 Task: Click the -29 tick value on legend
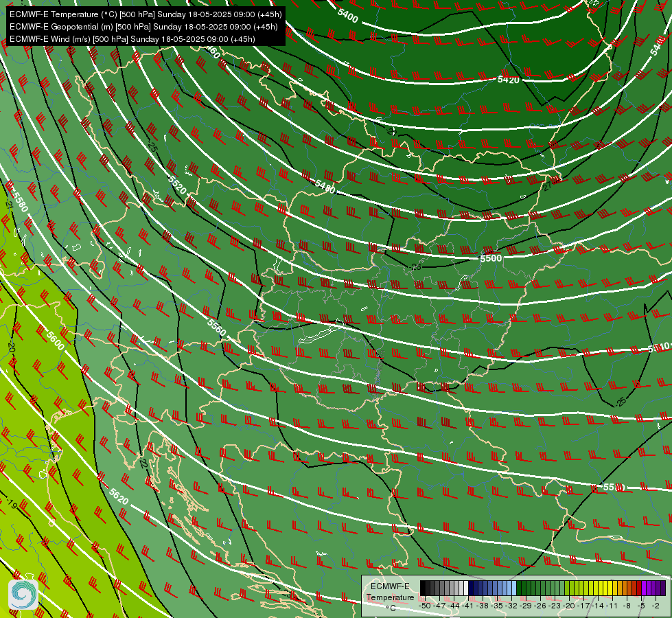coord(525,606)
